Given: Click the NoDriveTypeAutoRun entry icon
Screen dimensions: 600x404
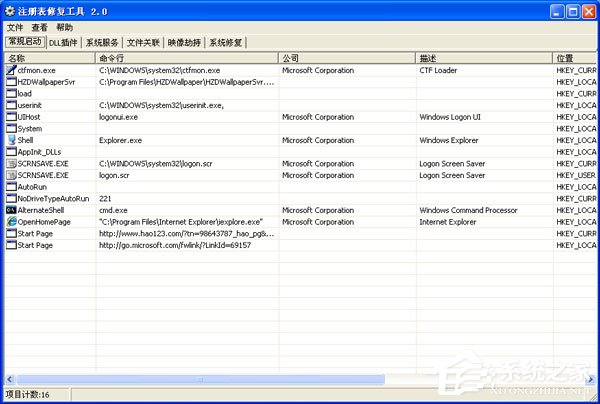Looking at the screenshot, I should [11, 199].
